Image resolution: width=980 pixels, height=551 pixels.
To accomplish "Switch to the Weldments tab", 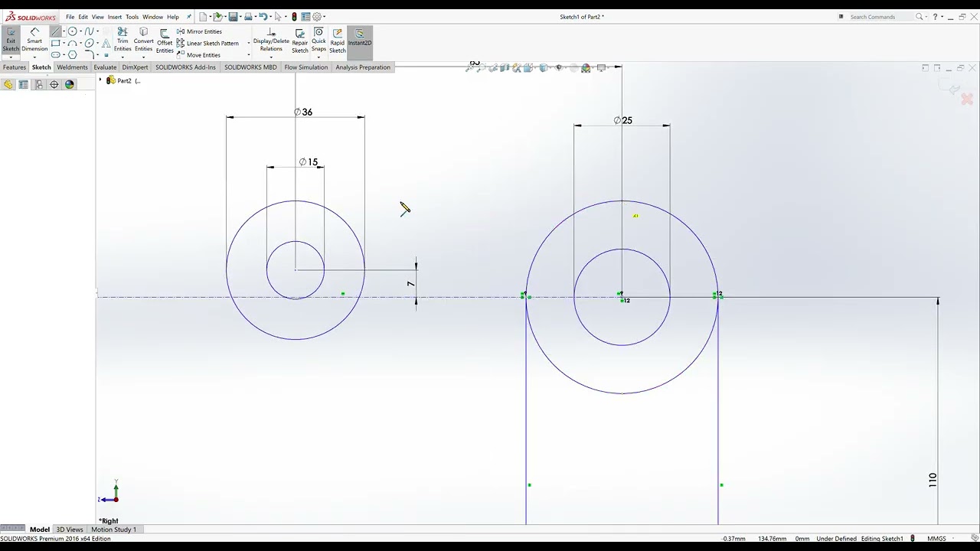I will coord(73,67).
